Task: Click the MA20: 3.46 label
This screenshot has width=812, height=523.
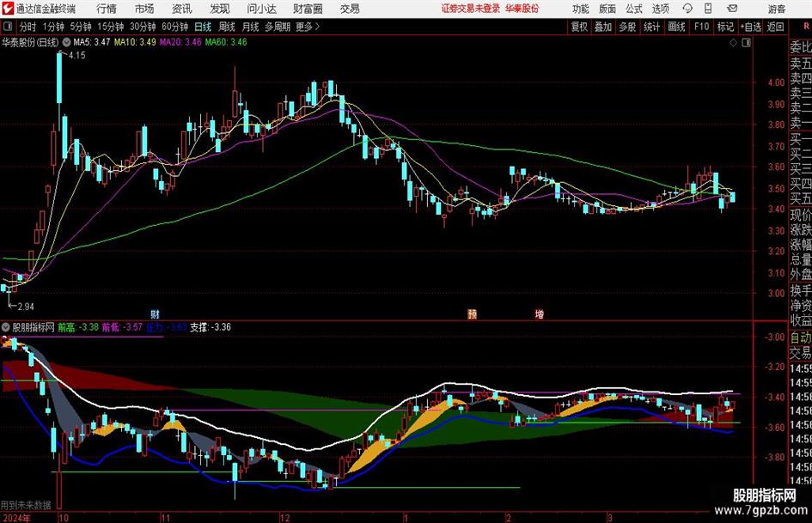Action: (x=180, y=42)
